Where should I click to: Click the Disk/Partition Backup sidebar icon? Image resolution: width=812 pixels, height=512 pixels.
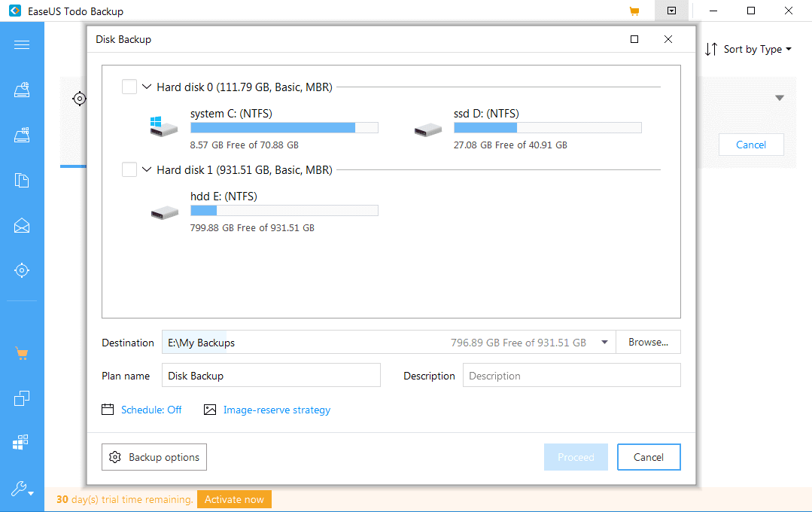tap(22, 90)
